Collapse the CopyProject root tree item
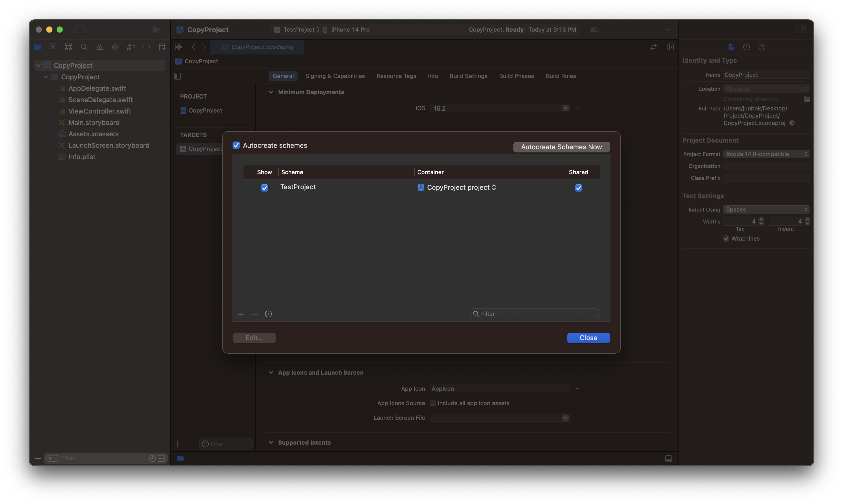The width and height of the screenshot is (843, 504). (38, 66)
